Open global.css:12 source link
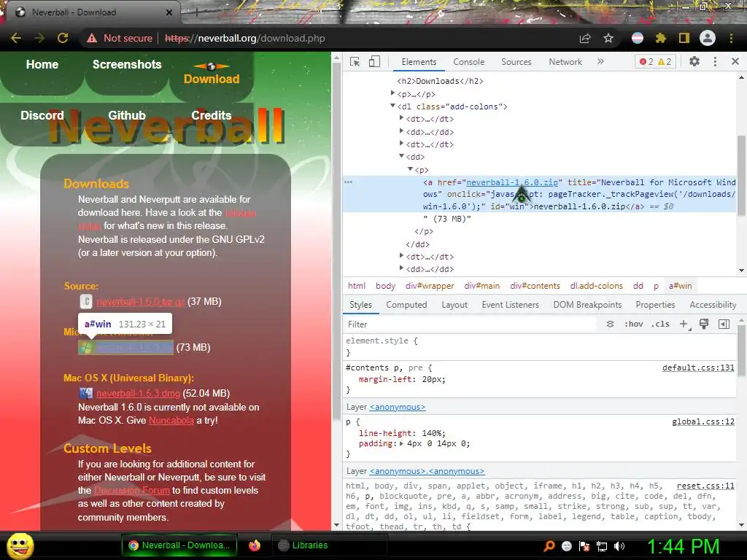 [x=703, y=421]
